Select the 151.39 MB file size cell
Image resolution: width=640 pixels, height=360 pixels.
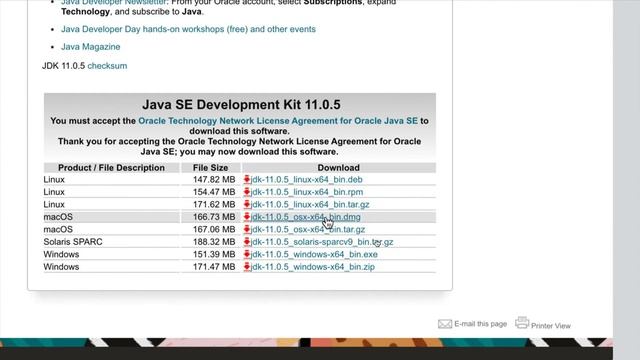pos(214,254)
